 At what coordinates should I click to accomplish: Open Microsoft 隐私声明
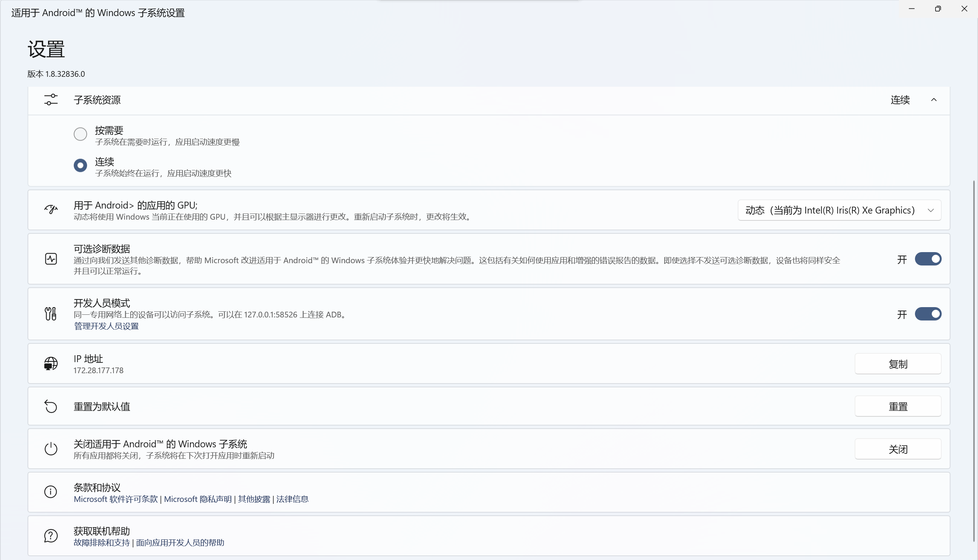click(x=198, y=498)
